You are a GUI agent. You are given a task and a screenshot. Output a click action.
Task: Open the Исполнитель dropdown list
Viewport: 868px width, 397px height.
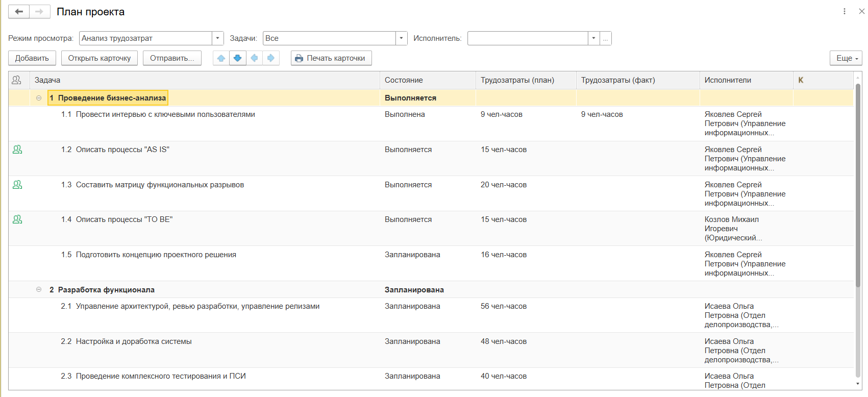(x=593, y=38)
